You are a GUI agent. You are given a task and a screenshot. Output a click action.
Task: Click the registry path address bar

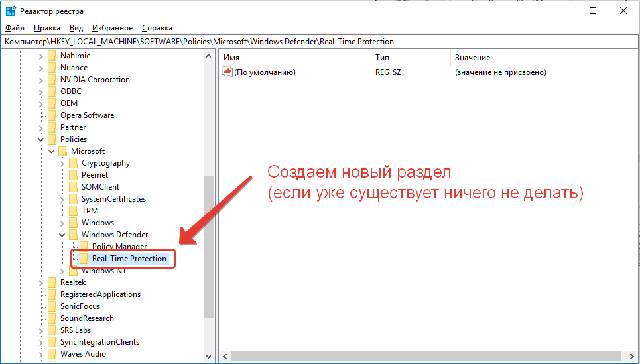pyautogui.click(x=320, y=42)
